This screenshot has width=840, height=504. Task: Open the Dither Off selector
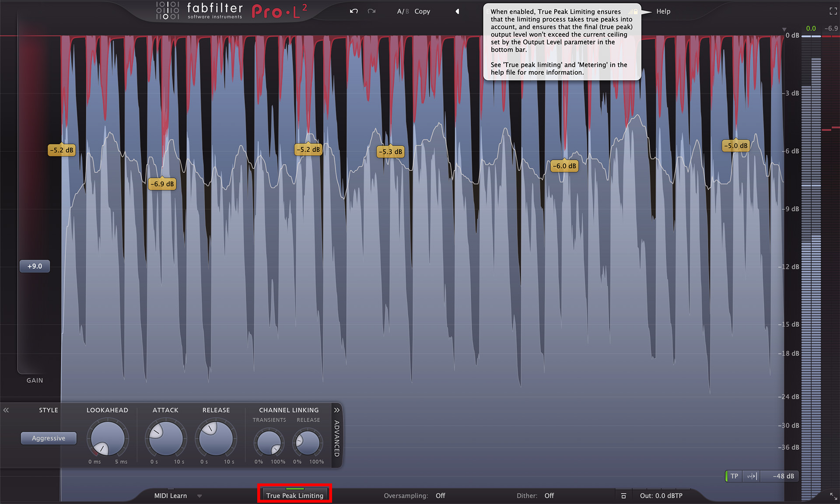[x=549, y=496]
